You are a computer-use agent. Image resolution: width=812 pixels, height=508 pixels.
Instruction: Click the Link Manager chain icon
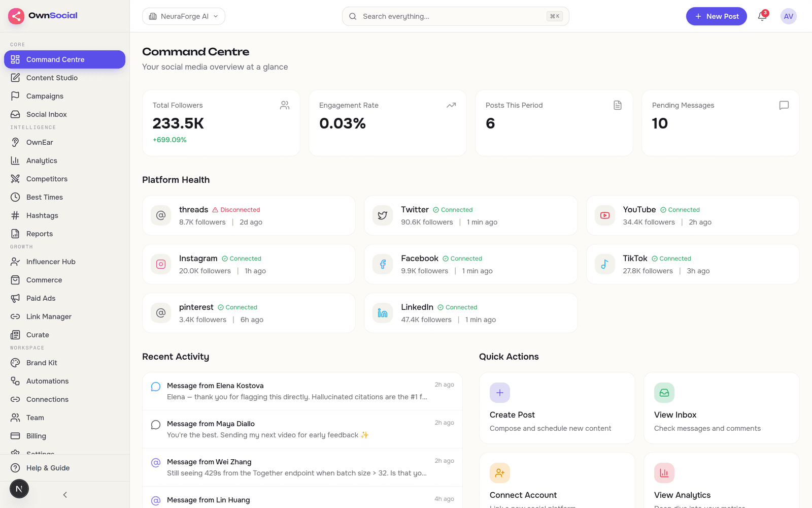pyautogui.click(x=15, y=316)
